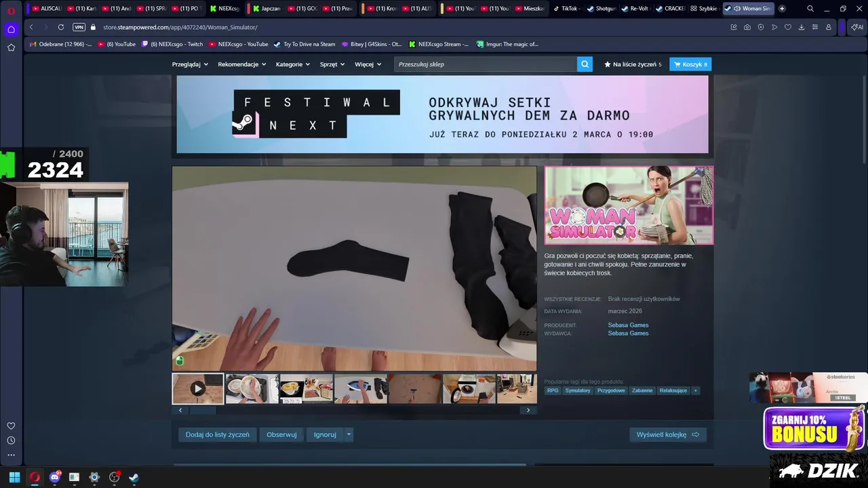
Task: Click the thumbnail strip scrollbar handle
Action: 201,410
